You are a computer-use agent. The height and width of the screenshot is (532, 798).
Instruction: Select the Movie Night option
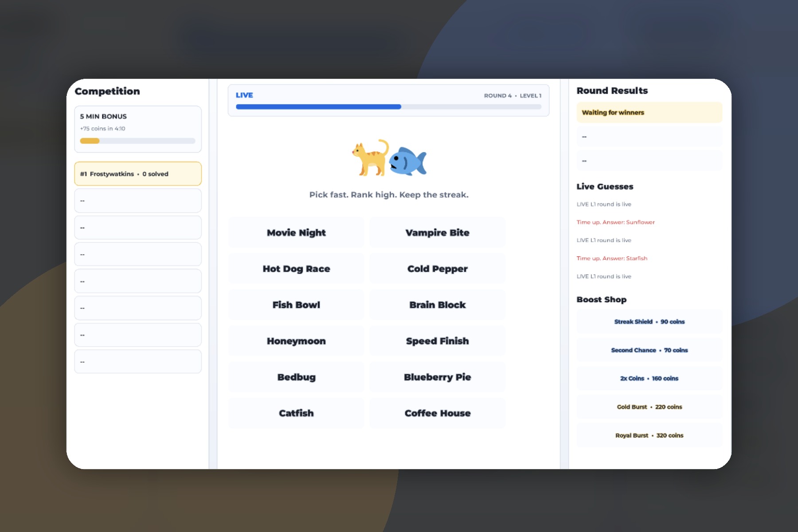click(296, 233)
